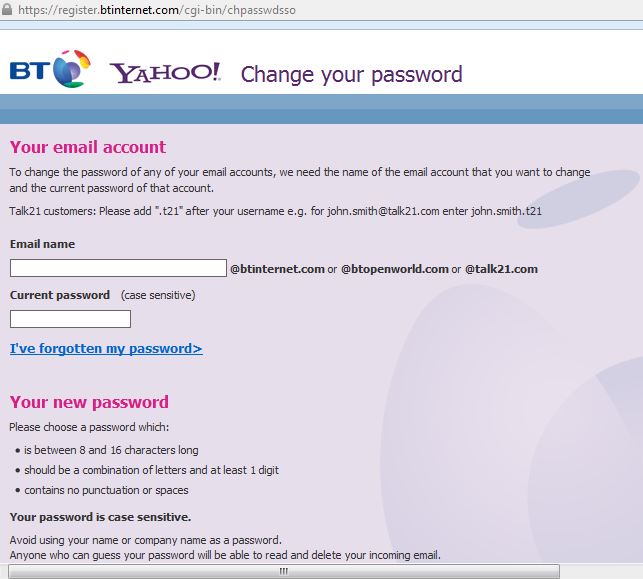Click the Your email account heading

click(88, 147)
